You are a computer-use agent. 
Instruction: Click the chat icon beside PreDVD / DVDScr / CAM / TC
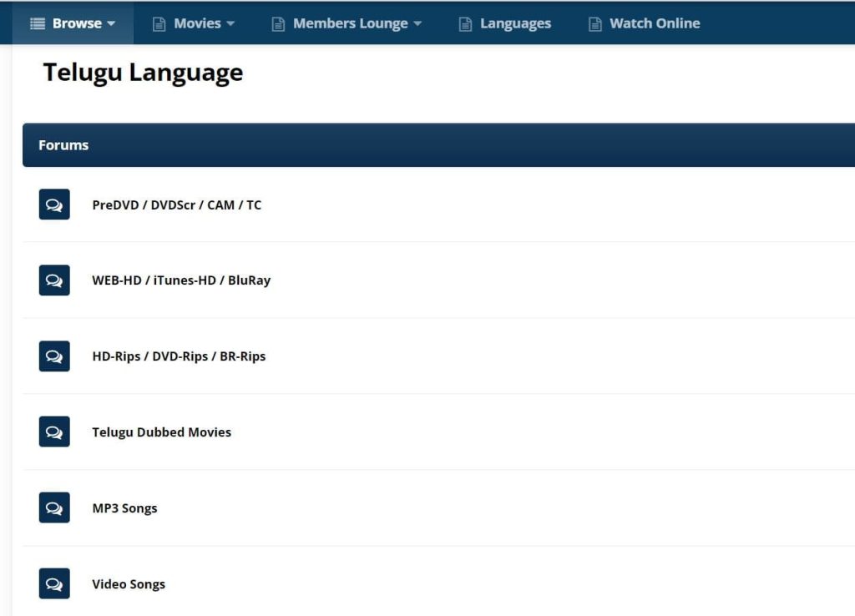[x=54, y=204]
